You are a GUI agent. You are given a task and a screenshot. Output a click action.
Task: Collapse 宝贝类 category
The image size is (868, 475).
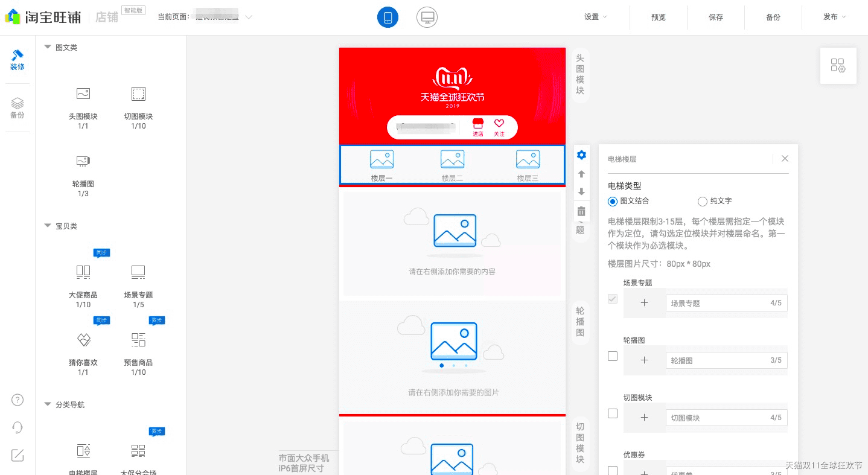point(48,226)
